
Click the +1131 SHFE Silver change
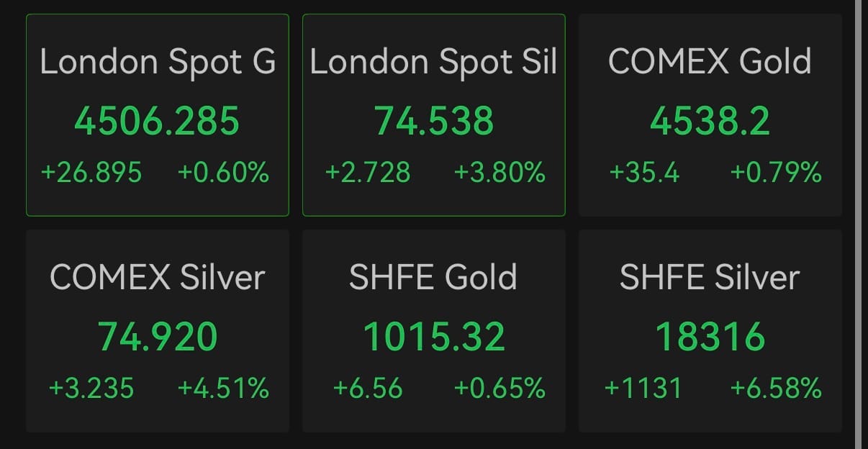click(643, 389)
